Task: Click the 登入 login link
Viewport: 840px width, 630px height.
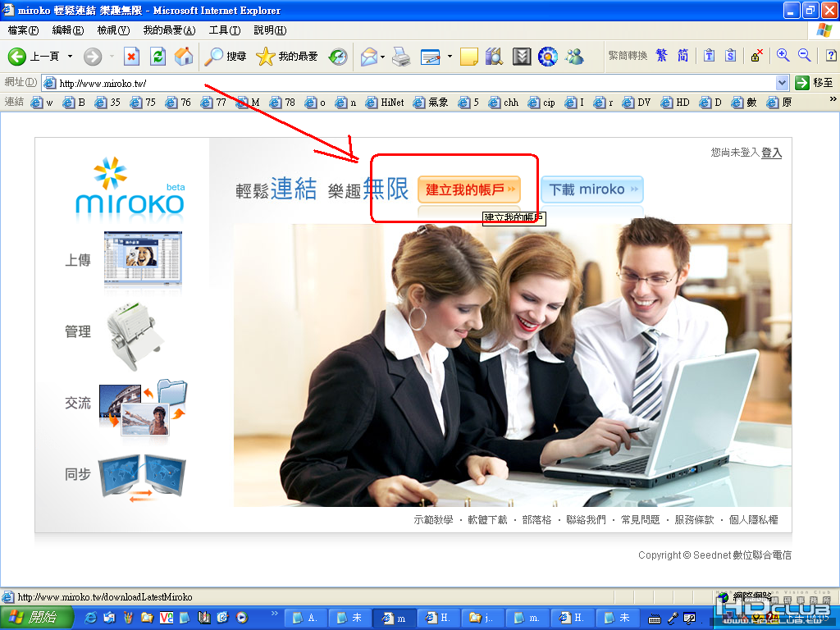Action: (771, 153)
